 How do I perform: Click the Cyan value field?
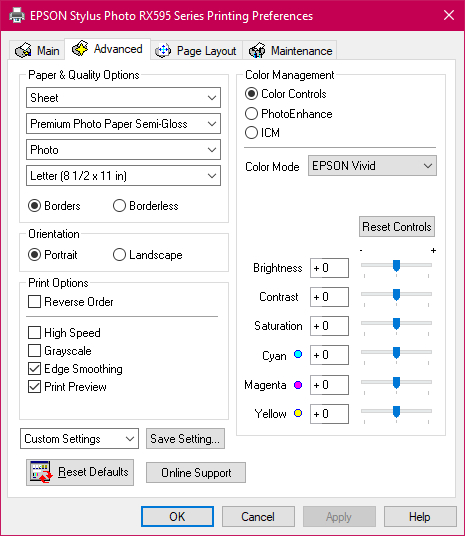(x=329, y=355)
